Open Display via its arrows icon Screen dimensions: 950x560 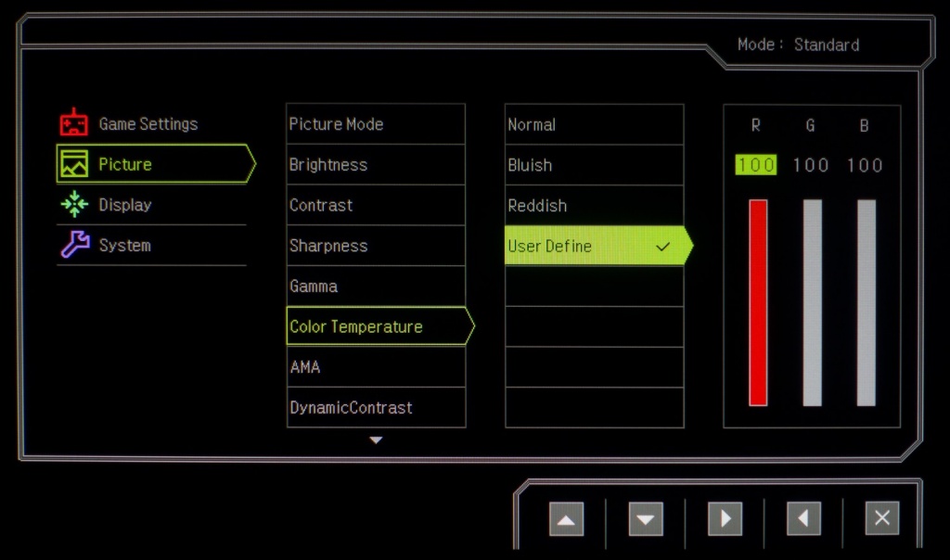coord(74,205)
